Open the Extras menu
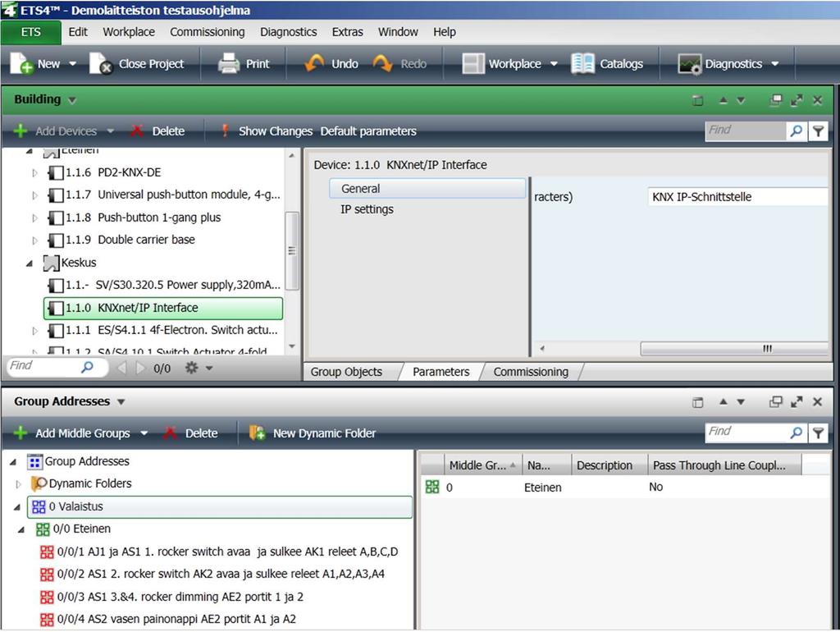Viewport: 840px width, 632px height. [x=347, y=32]
